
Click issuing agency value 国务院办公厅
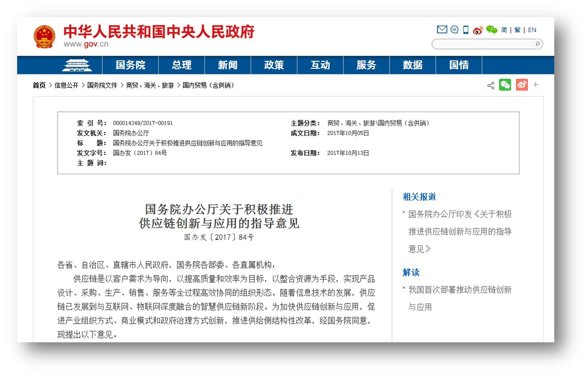point(131,133)
